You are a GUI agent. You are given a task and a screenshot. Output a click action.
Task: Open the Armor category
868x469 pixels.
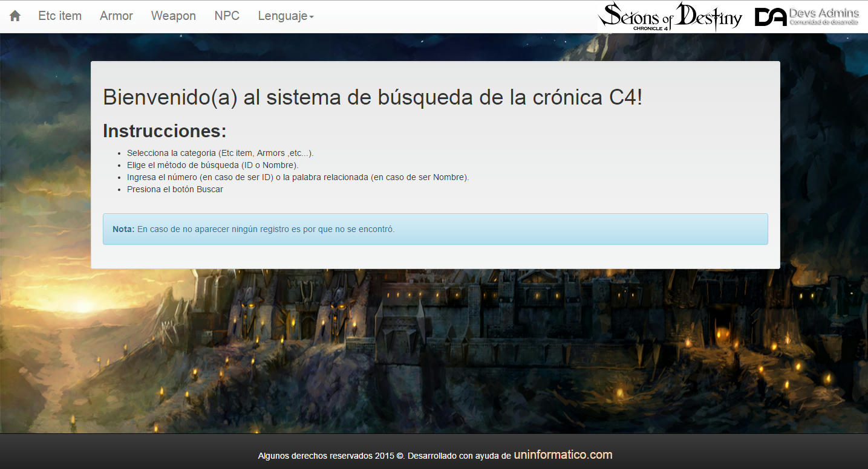[116, 16]
